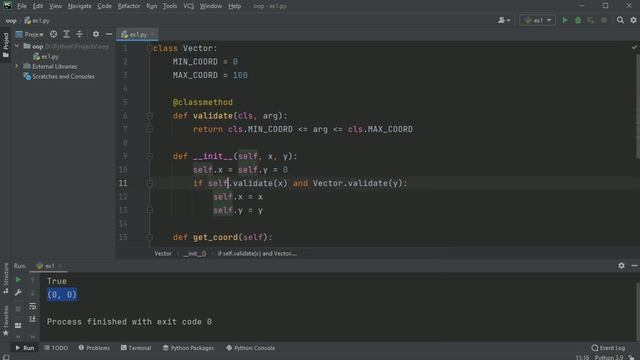Viewport: 640px width, 360px height.
Task: Toggle Favorites side tool window stripe
Action: [6, 321]
